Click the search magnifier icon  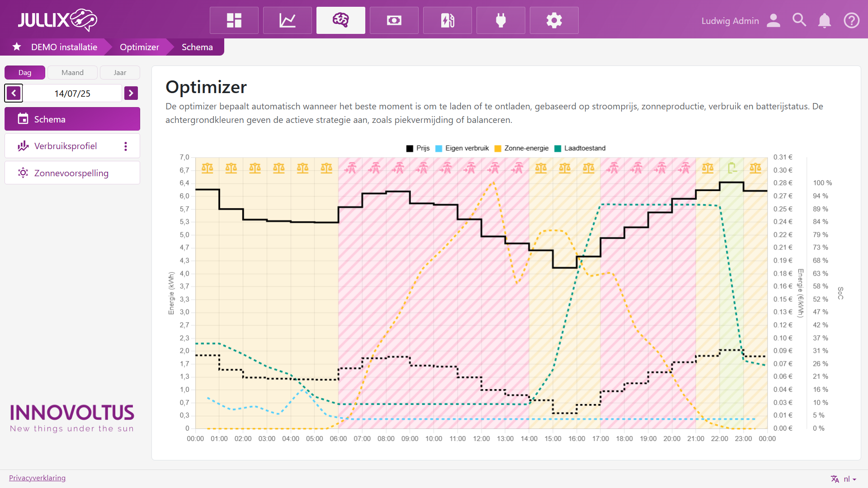799,20
